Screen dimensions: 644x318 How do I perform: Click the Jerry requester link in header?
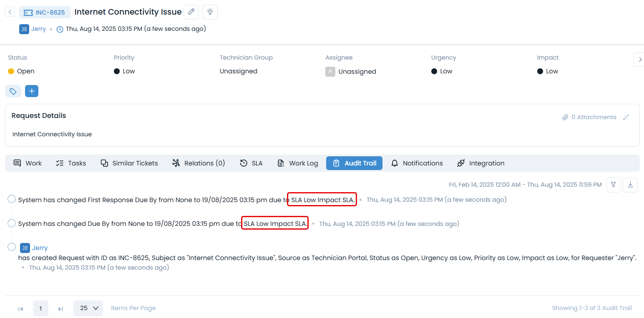pyautogui.click(x=38, y=29)
